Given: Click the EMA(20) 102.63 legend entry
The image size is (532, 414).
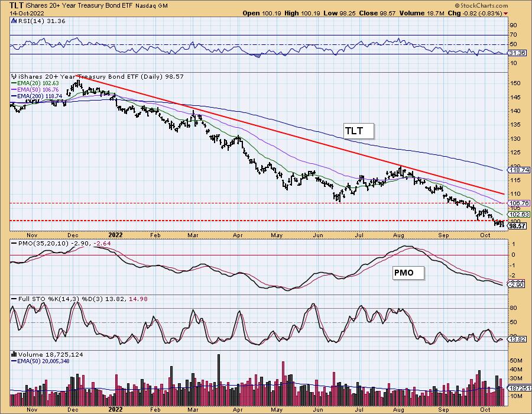Looking at the screenshot, I should click(x=38, y=83).
